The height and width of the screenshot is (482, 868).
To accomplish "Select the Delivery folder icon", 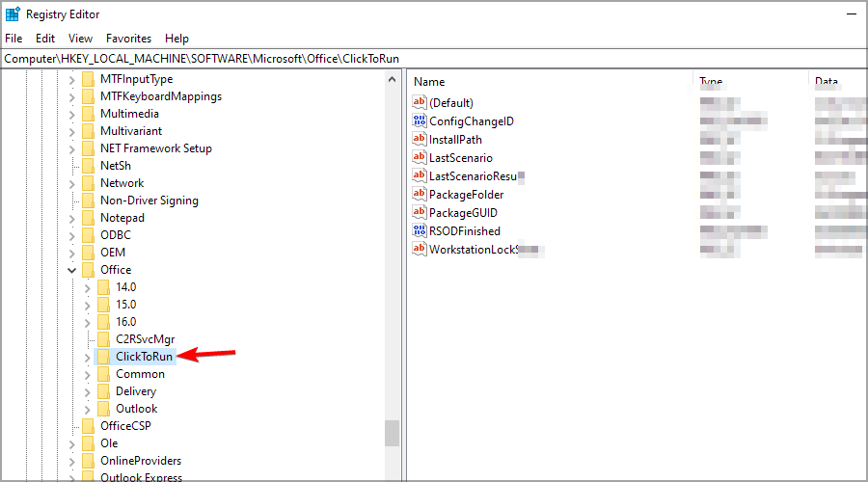I will [x=103, y=391].
